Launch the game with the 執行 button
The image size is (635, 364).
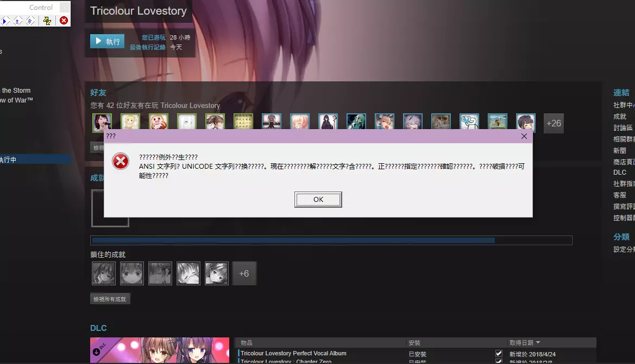point(108,41)
